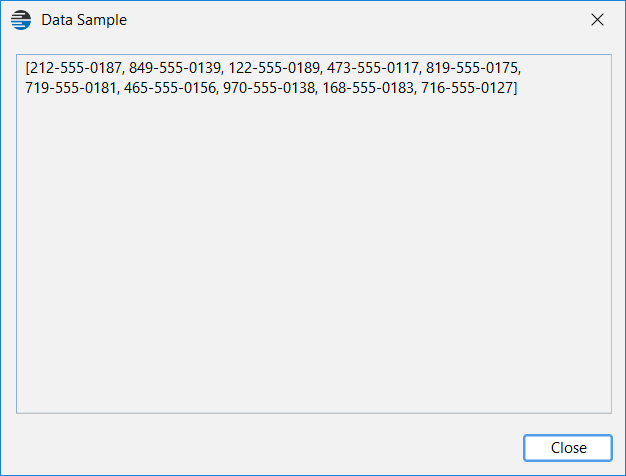The image size is (626, 476).
Task: Select the 122-555-0189 entry
Action: coord(273,68)
